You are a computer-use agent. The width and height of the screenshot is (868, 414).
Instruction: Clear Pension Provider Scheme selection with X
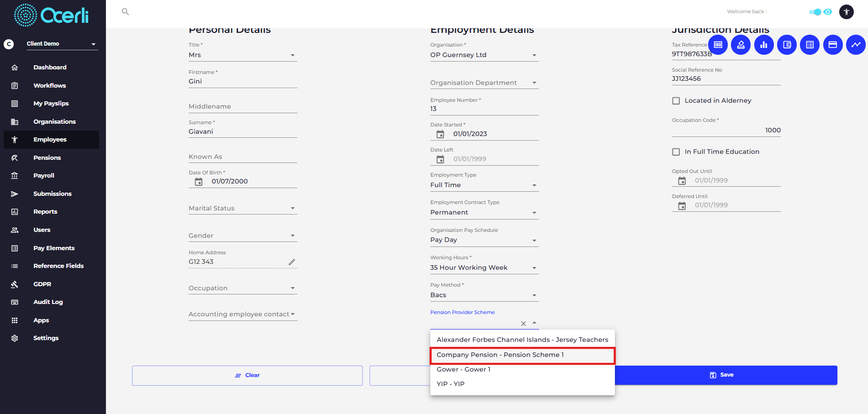point(524,324)
